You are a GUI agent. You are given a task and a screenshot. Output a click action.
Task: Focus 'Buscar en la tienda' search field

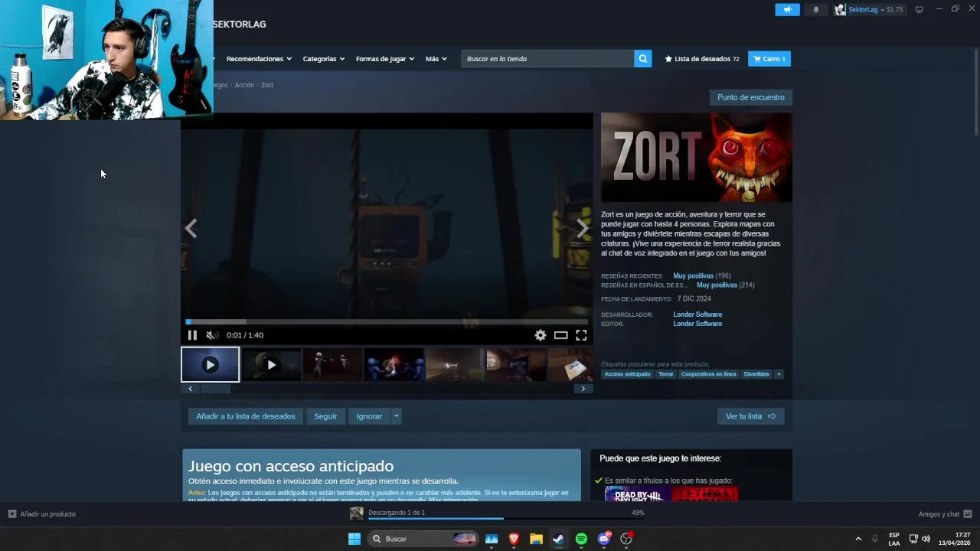pos(547,59)
